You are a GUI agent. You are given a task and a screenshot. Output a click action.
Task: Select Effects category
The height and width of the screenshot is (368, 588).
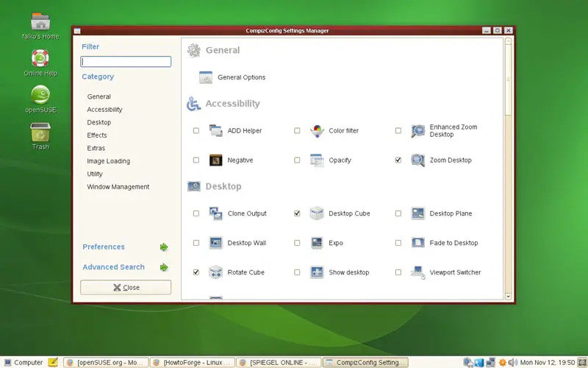pyautogui.click(x=97, y=135)
